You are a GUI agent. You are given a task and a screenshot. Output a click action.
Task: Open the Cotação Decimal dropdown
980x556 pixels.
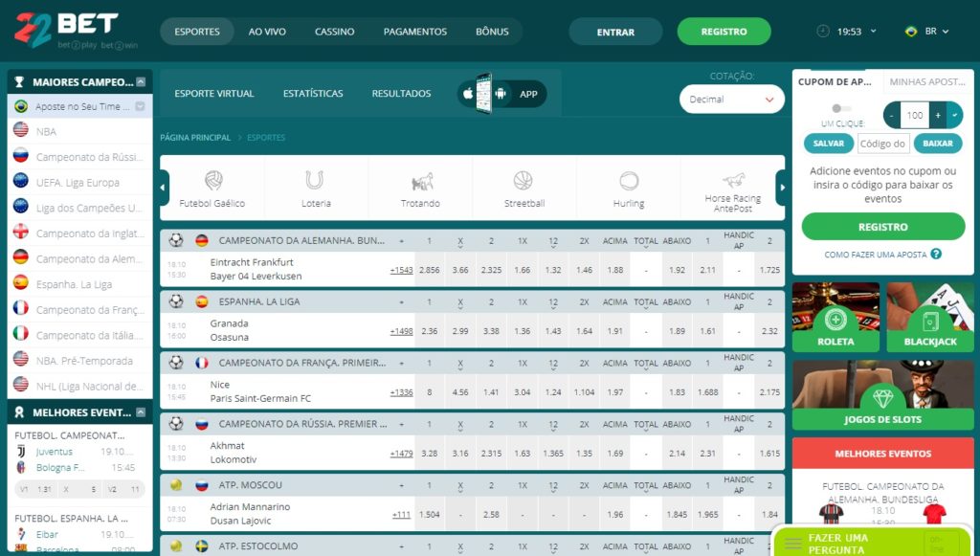pyautogui.click(x=732, y=100)
